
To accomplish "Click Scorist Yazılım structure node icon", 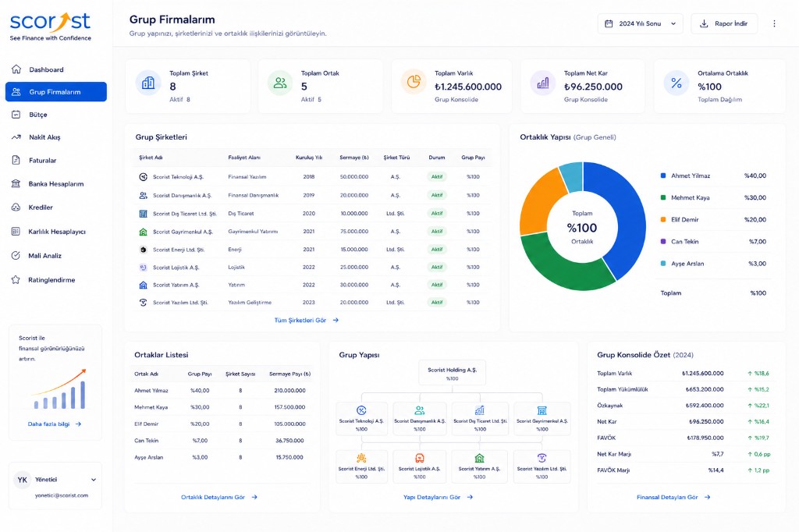I will pyautogui.click(x=542, y=458).
